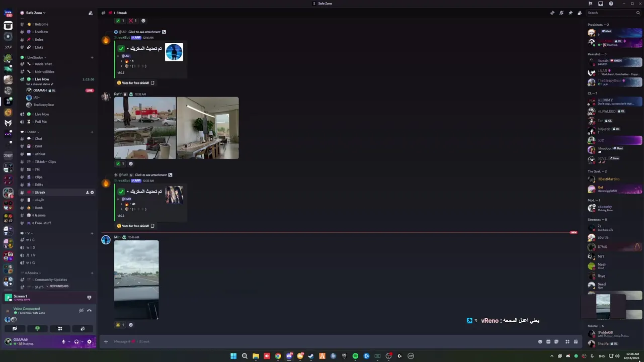Toggle screen share button in voice panel
644x362 pixels.
click(37, 328)
